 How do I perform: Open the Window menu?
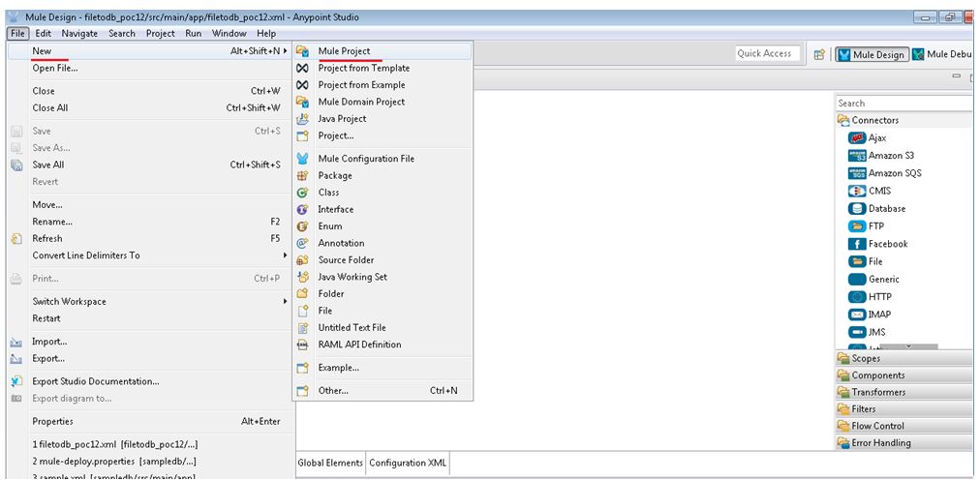[x=229, y=34]
